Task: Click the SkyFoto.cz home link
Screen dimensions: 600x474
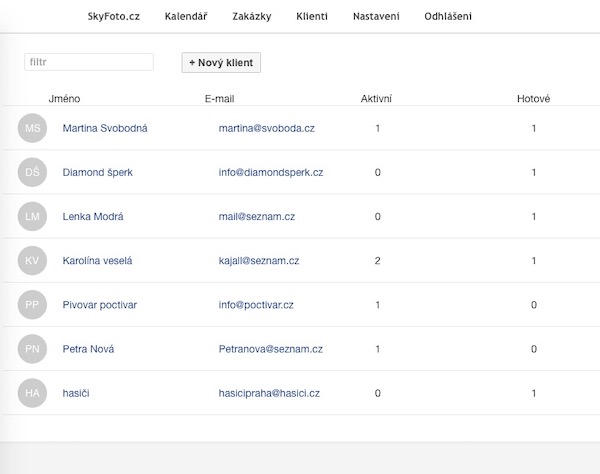Action: click(x=114, y=16)
